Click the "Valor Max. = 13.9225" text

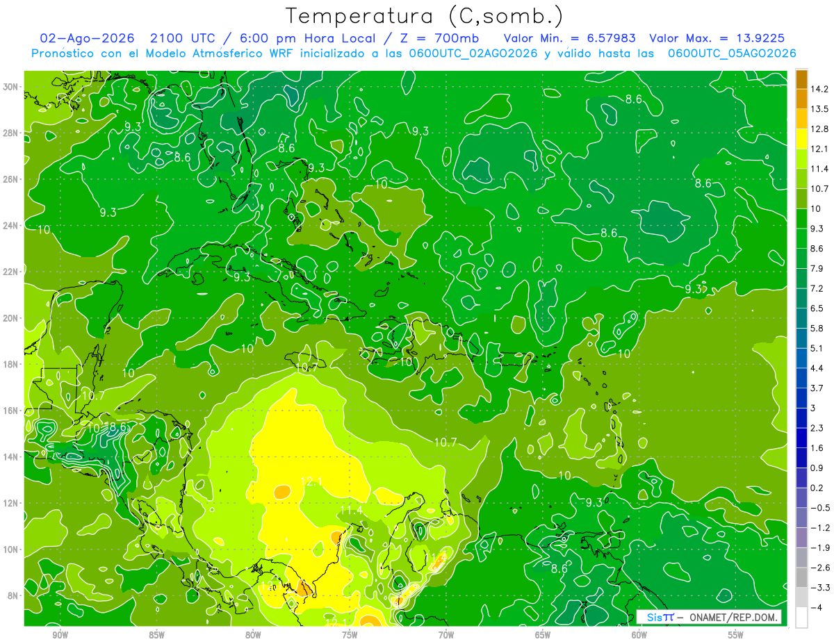[717, 38]
